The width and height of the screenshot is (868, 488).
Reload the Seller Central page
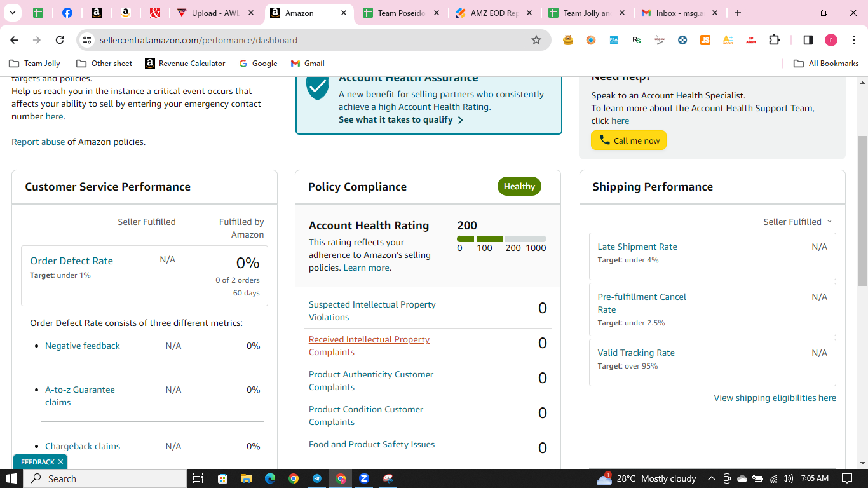(x=60, y=40)
